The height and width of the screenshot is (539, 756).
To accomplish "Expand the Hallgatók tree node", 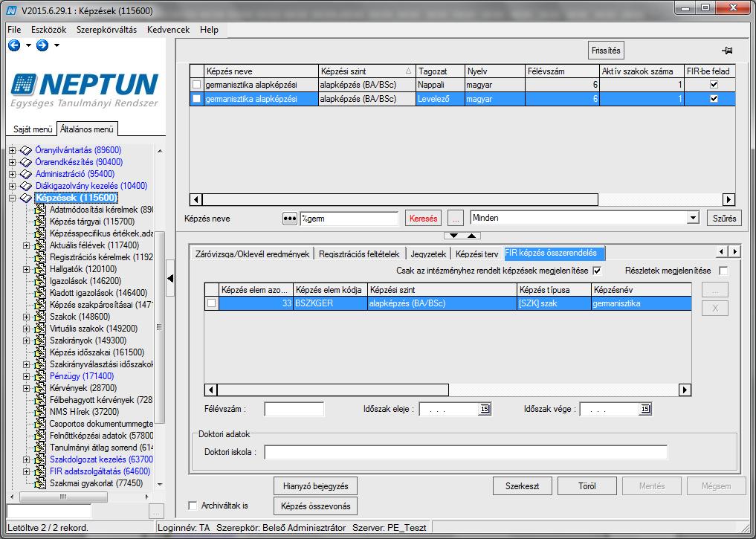I will point(27,269).
